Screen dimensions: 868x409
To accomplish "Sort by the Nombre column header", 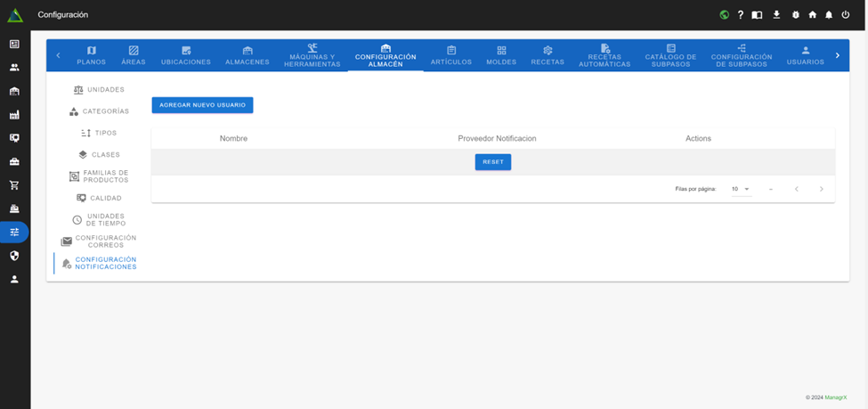I will pos(233,138).
